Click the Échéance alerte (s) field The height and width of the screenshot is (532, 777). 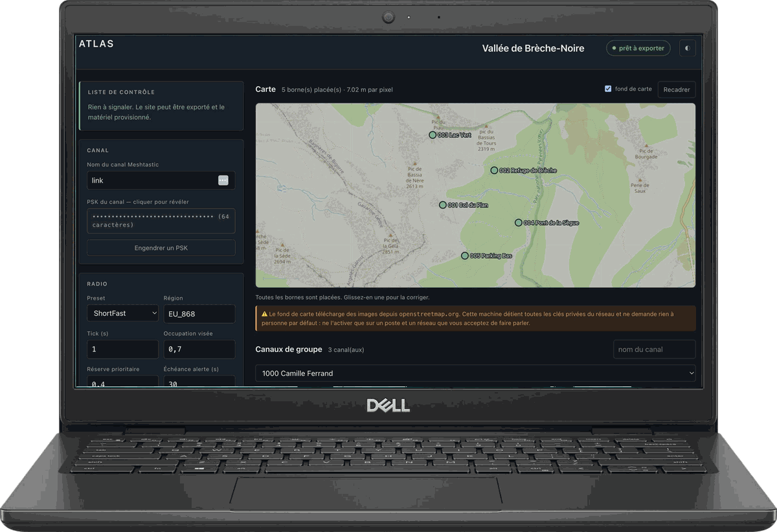[x=199, y=382]
